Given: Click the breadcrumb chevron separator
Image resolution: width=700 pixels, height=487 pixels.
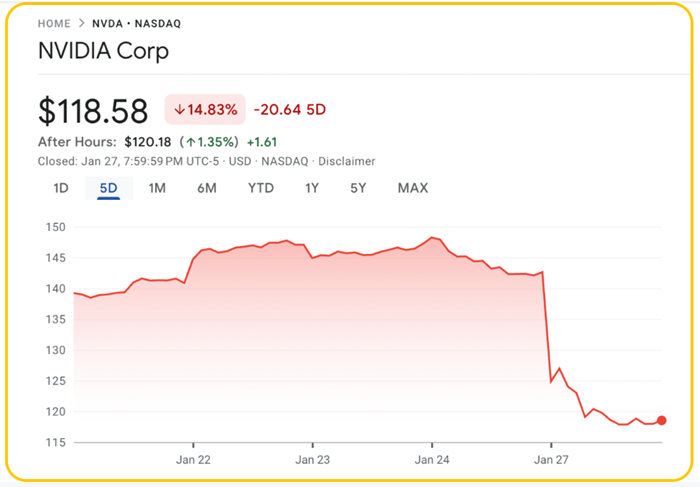Looking at the screenshot, I should [x=82, y=23].
